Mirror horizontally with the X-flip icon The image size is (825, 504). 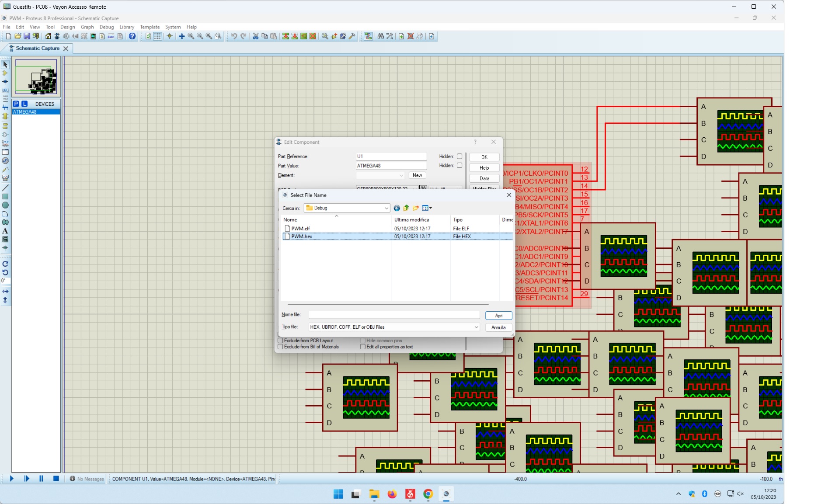click(x=5, y=291)
